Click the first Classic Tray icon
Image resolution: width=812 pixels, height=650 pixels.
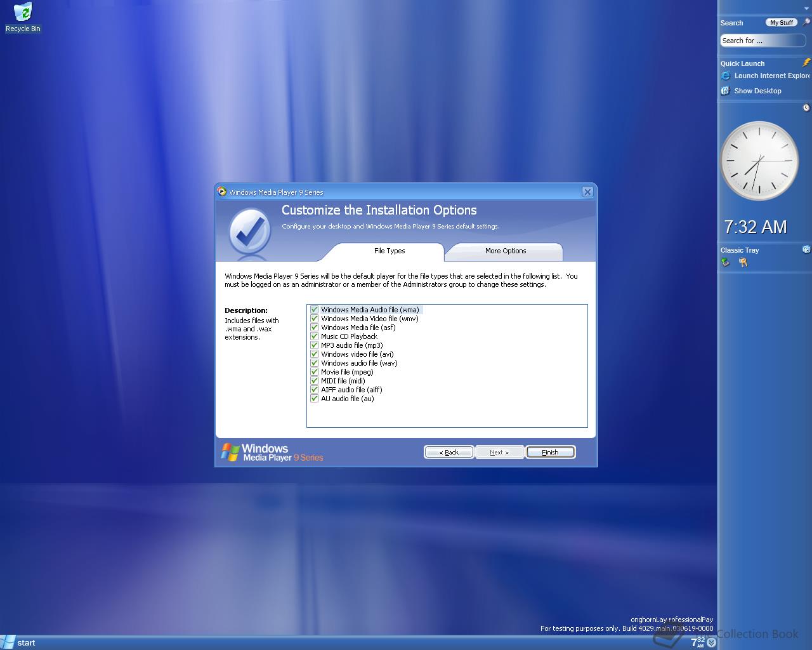tap(726, 262)
